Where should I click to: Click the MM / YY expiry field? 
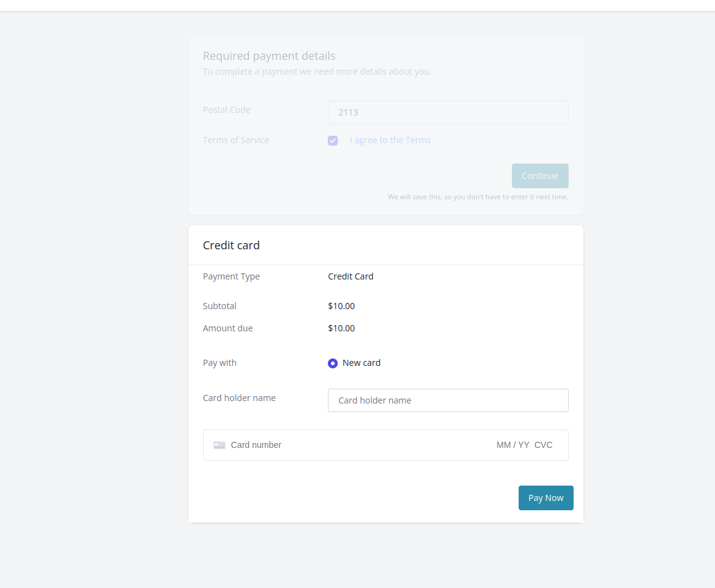[x=512, y=444]
